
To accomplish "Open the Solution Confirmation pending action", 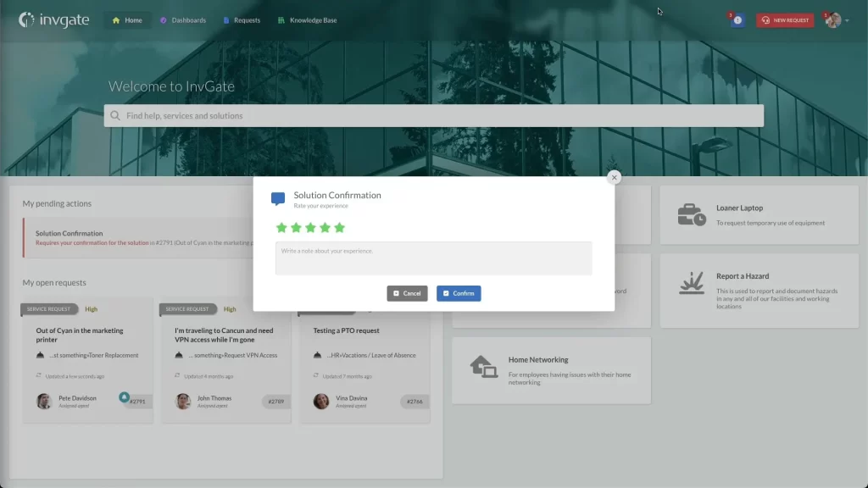I will (138, 237).
